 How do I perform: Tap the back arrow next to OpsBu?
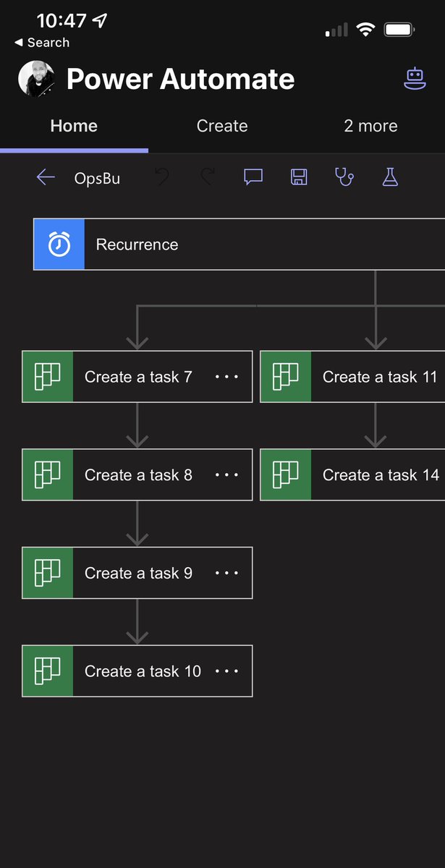(x=46, y=177)
